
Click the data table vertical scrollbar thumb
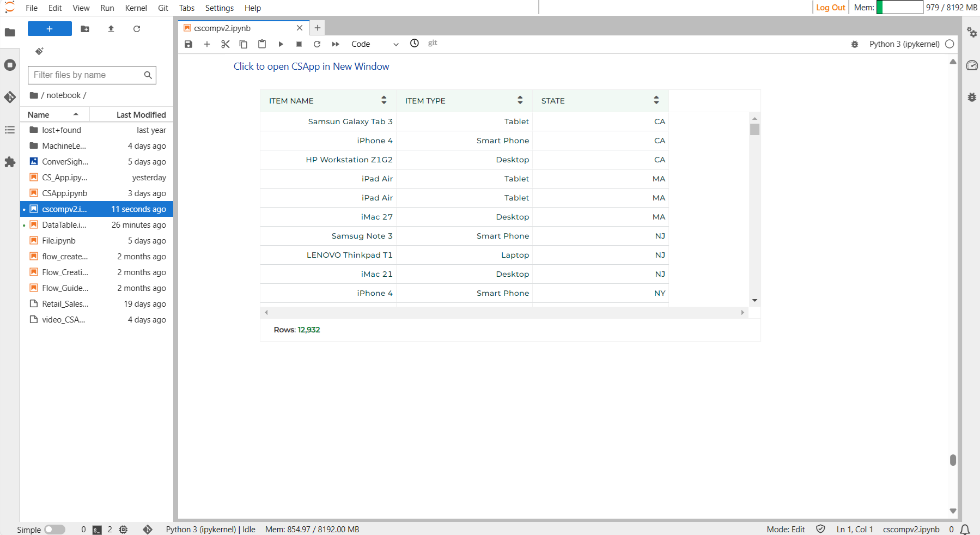point(754,129)
